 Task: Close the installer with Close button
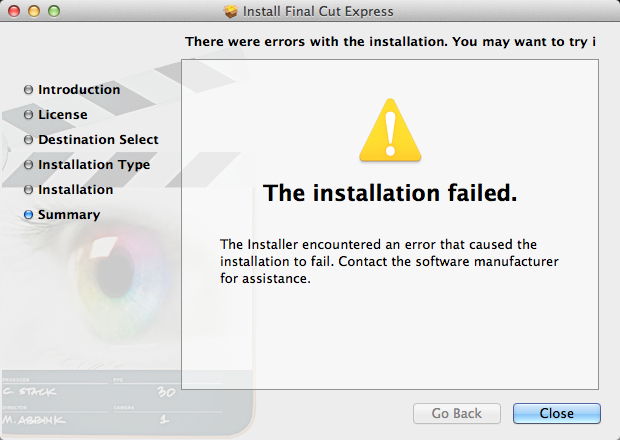[557, 414]
